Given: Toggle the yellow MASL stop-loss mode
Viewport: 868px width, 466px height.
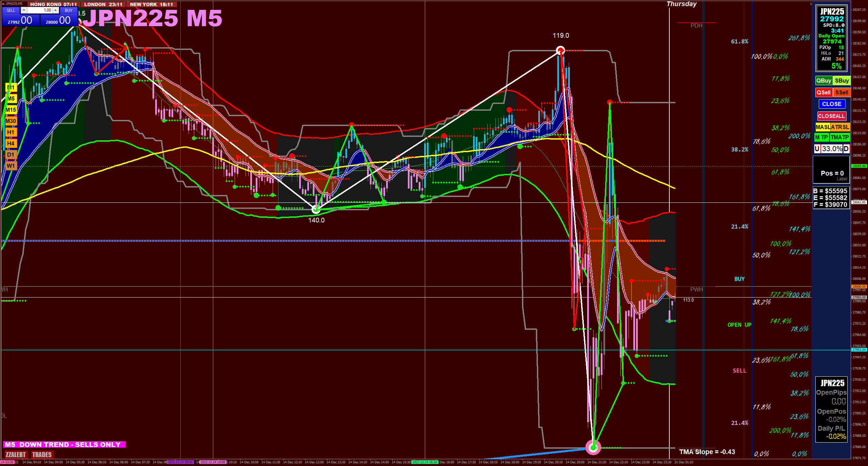Looking at the screenshot, I should click(x=823, y=127).
